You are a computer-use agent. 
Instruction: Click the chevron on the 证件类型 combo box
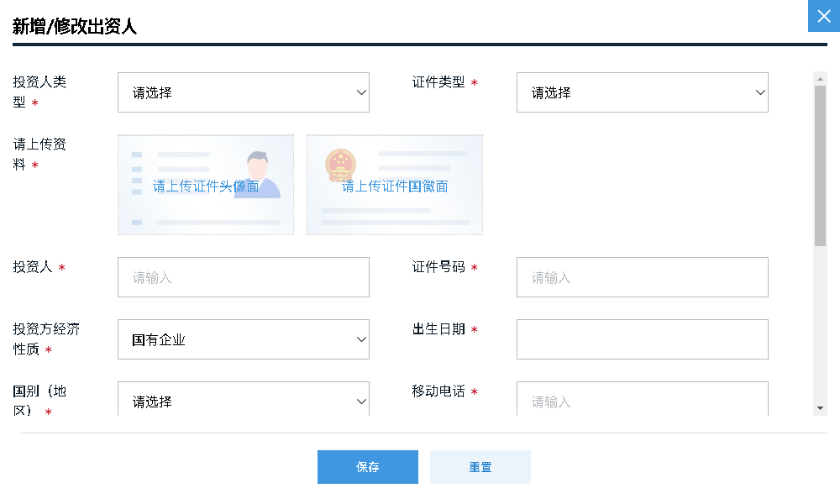click(x=760, y=92)
